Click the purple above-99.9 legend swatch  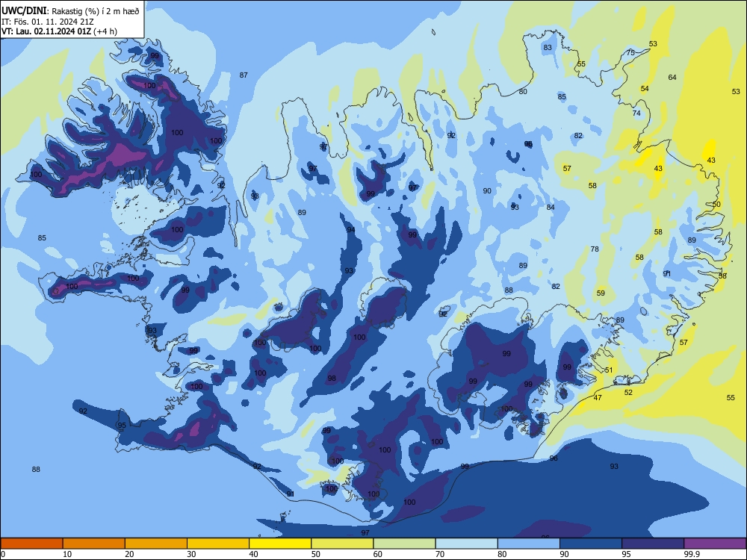click(715, 544)
